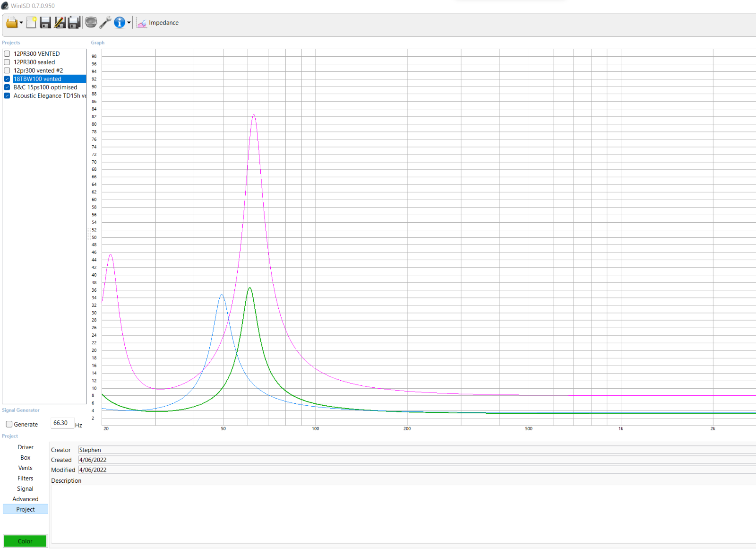Enable the 12PR300 VENTED project checkbox
Viewport: 756px width, 549px height.
click(x=7, y=53)
